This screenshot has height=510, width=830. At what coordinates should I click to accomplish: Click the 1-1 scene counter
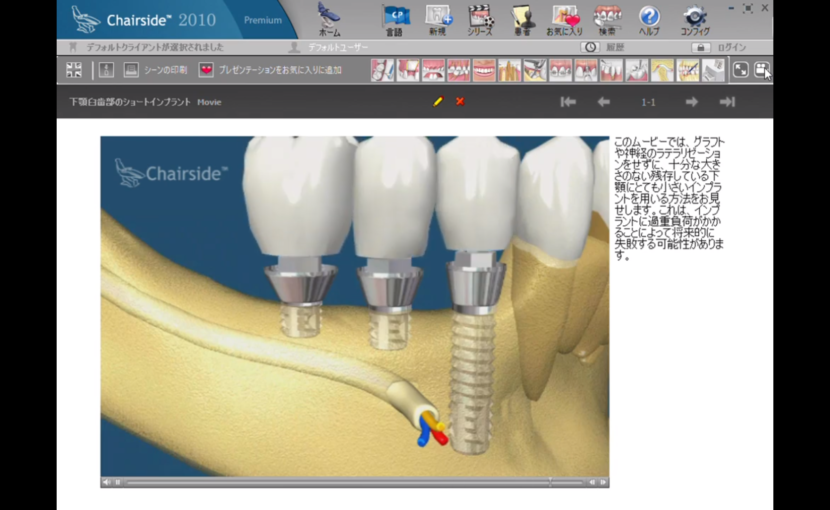(648, 102)
